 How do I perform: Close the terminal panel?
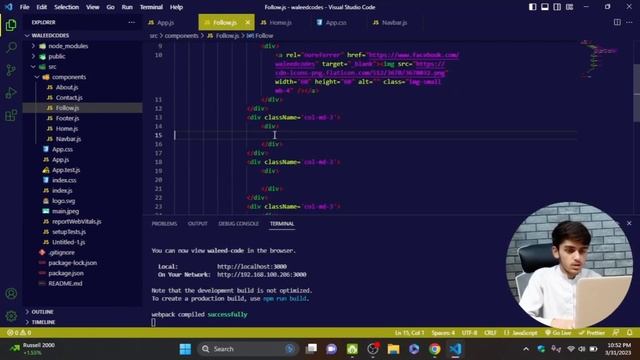tap(629, 223)
